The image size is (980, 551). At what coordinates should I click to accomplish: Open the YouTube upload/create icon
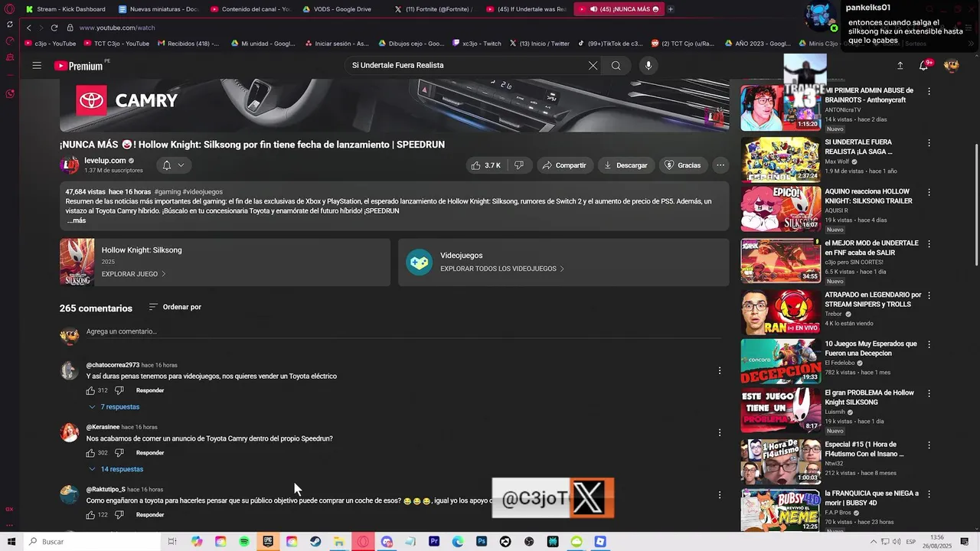[x=900, y=66]
